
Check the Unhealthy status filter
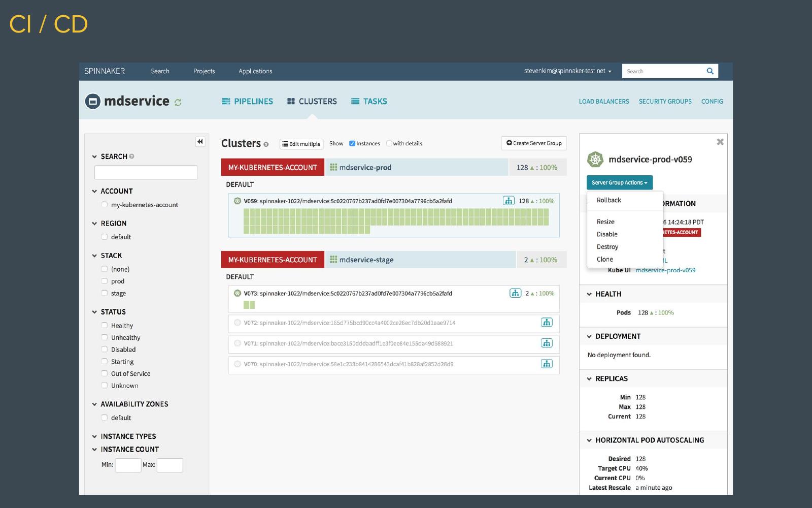pos(104,337)
